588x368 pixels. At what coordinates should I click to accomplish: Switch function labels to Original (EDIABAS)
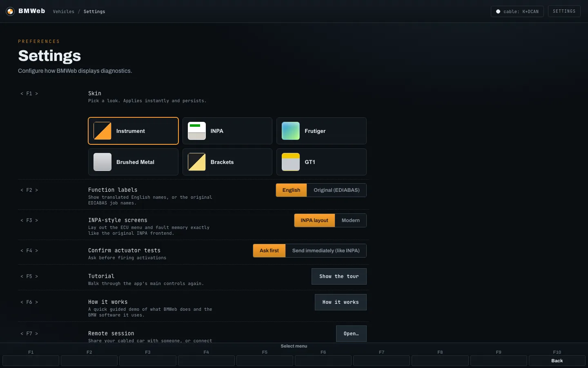tap(336, 190)
